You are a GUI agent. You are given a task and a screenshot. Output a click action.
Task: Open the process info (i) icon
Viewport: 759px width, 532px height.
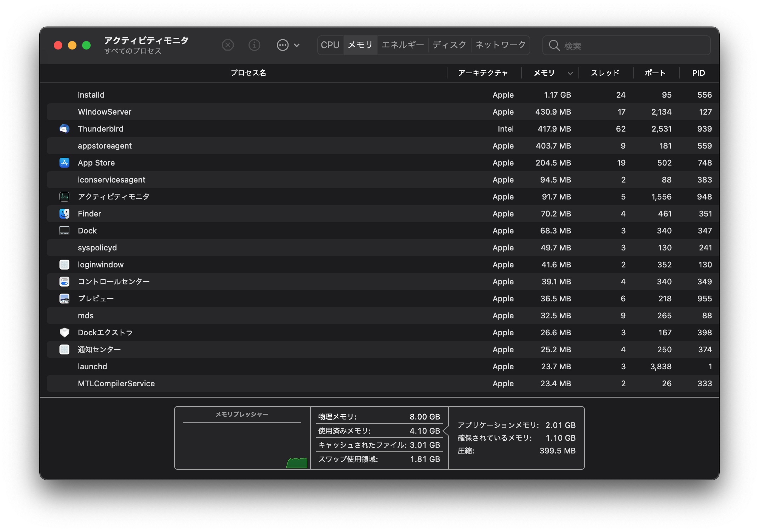pos(254,45)
